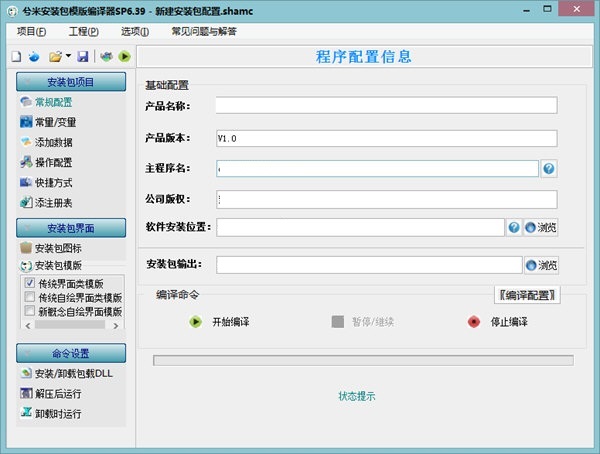600x454 pixels.
Task: Open the 常见问题与解答 menu
Action: (204, 31)
